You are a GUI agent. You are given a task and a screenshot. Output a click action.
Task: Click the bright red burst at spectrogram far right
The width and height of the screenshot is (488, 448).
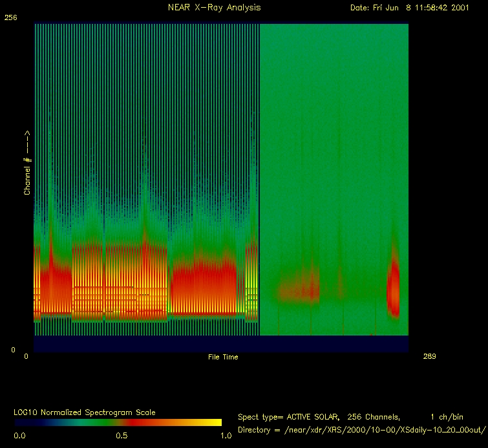tap(393, 291)
